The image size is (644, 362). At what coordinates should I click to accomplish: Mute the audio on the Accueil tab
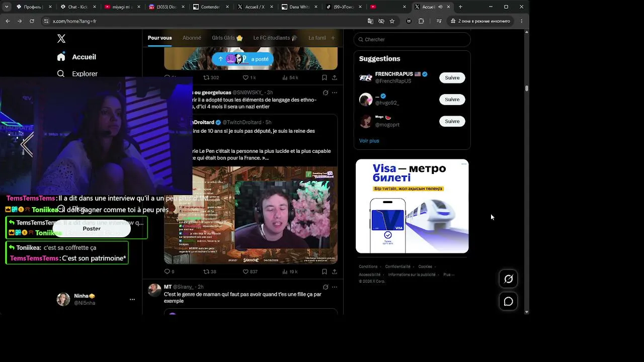(440, 7)
